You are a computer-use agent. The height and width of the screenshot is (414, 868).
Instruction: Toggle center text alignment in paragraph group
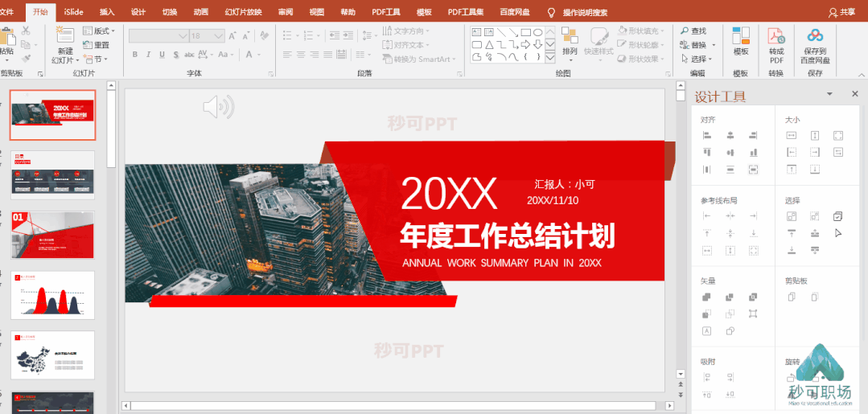[301, 54]
